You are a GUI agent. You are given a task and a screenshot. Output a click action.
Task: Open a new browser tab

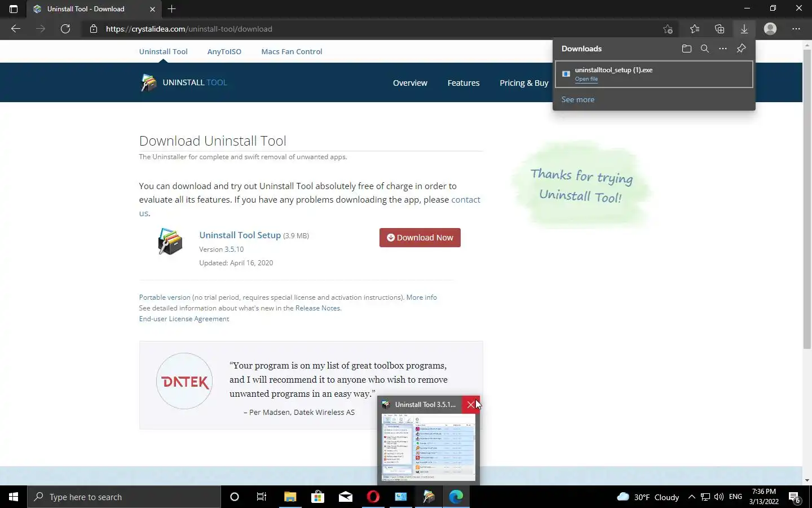172,8
